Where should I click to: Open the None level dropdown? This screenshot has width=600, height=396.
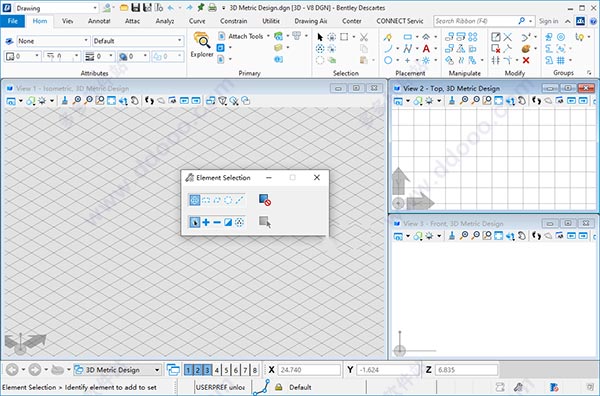(53, 41)
